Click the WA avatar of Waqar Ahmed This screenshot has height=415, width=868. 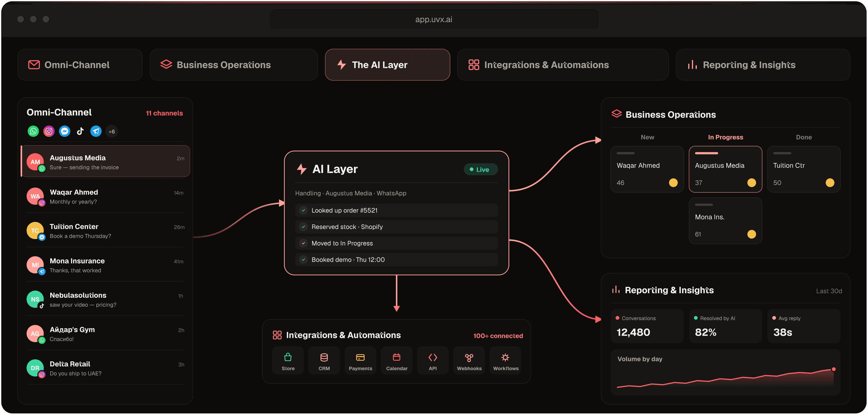click(x=35, y=196)
